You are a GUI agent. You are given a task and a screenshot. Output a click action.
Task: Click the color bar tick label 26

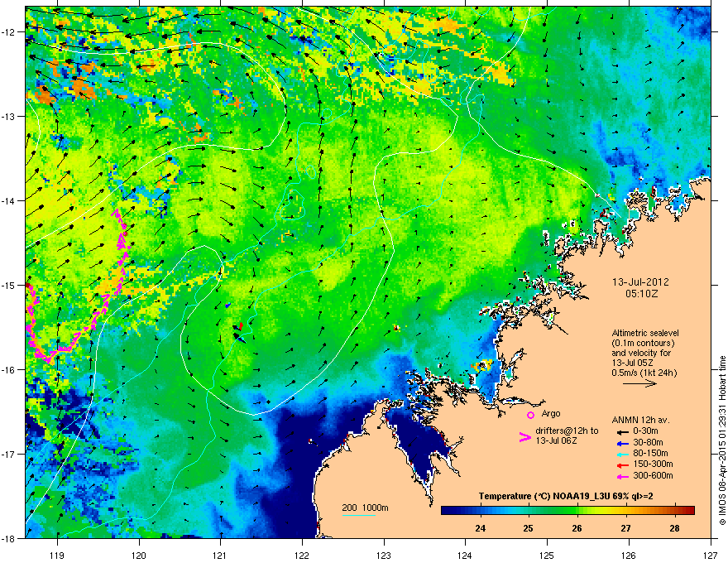tap(577, 528)
